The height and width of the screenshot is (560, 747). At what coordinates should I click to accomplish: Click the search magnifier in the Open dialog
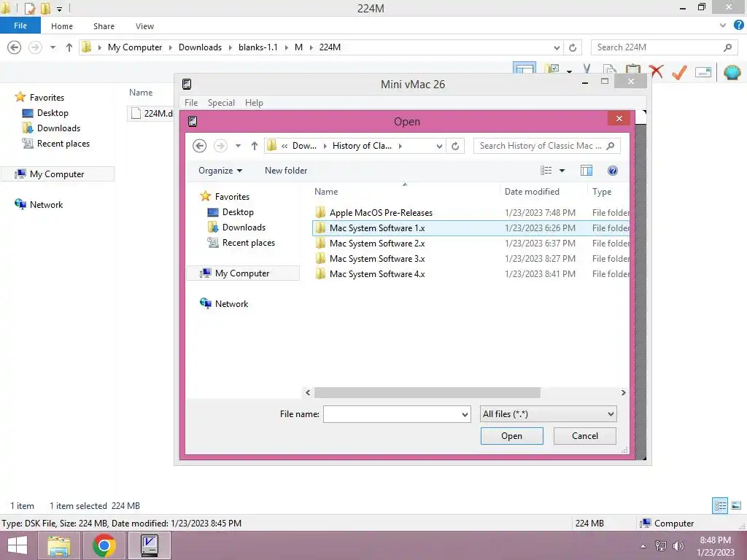[611, 146]
